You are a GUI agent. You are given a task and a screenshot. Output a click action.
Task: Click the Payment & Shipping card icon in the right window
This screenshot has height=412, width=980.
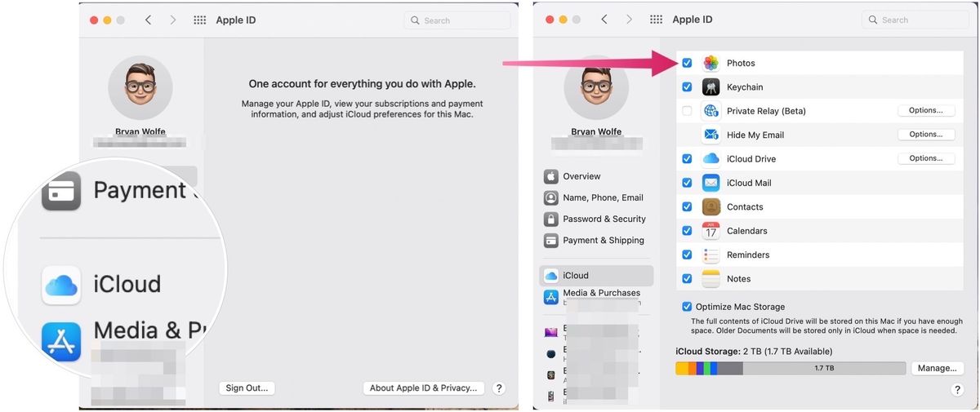click(551, 240)
